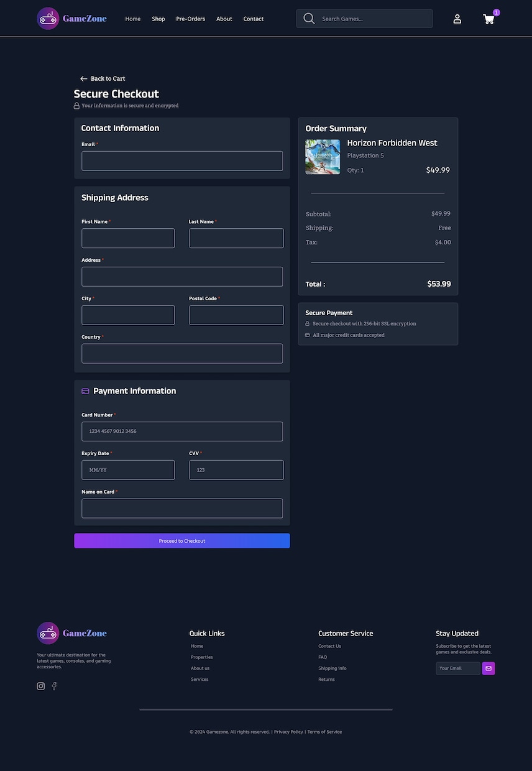Visit the About nav item
The width and height of the screenshot is (532, 771).
click(x=224, y=19)
